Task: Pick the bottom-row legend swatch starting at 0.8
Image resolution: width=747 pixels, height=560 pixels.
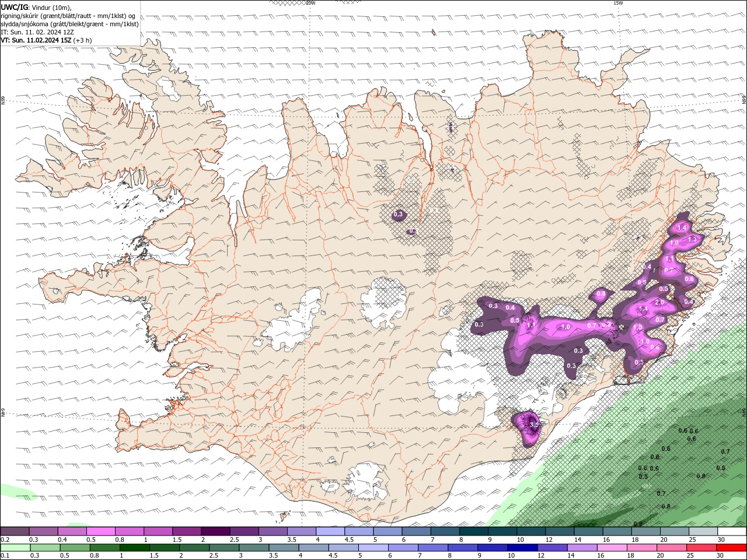Action: pyautogui.click(x=104, y=548)
